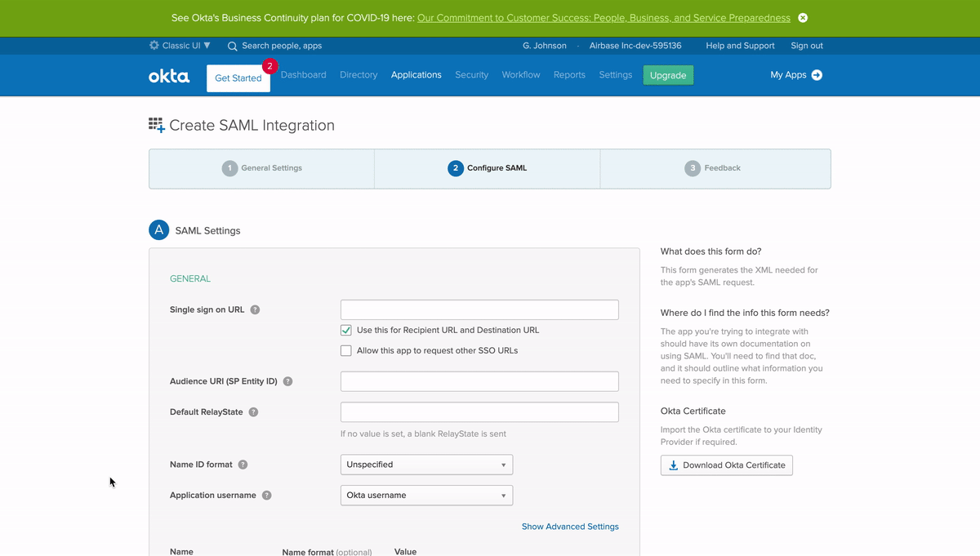The height and width of the screenshot is (556, 980).
Task: Open help for Audience URI field
Action: point(287,381)
